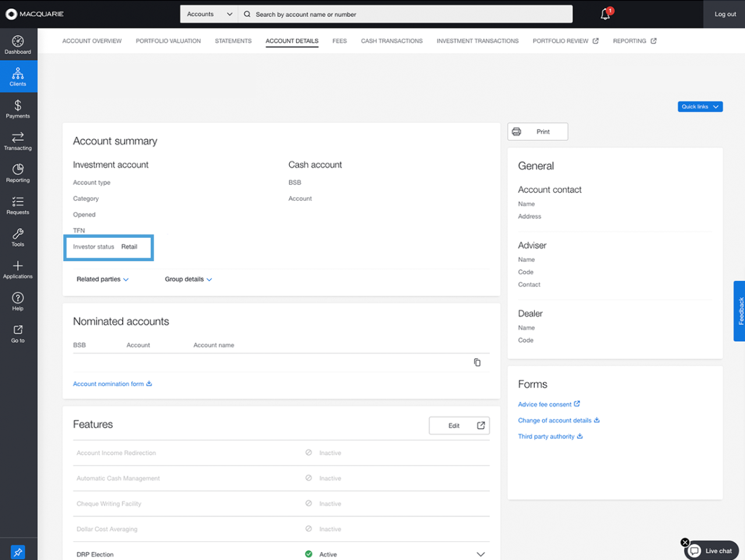Click the Live chat button label
745x560 pixels.
[719, 551]
